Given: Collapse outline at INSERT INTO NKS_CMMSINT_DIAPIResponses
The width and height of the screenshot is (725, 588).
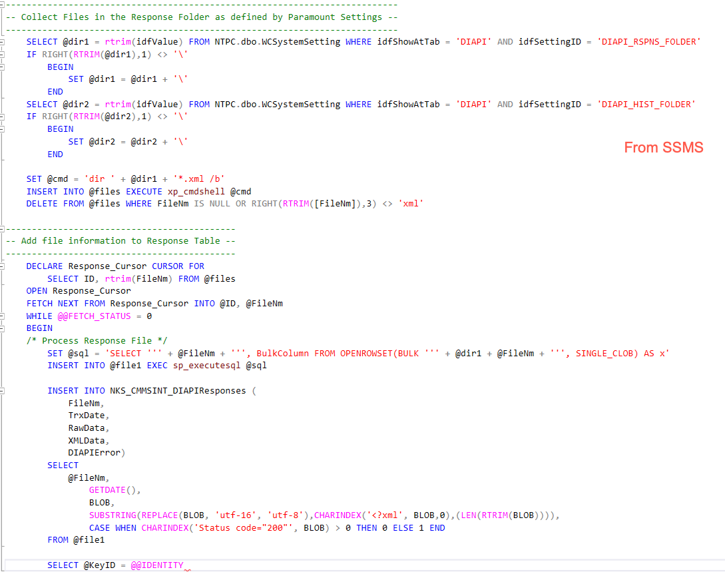Looking at the screenshot, I should (2, 391).
